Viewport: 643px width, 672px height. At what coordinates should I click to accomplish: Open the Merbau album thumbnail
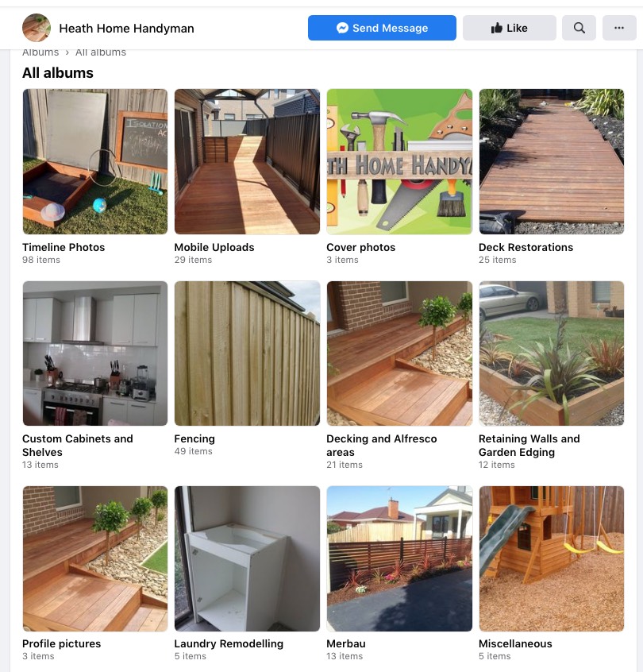click(399, 558)
